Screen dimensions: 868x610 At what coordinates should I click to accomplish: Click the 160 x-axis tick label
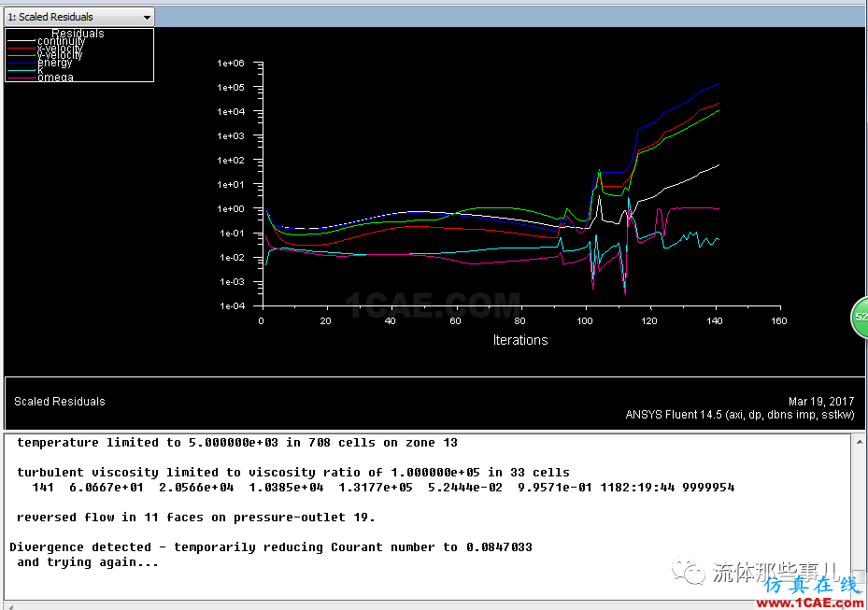tap(779, 321)
